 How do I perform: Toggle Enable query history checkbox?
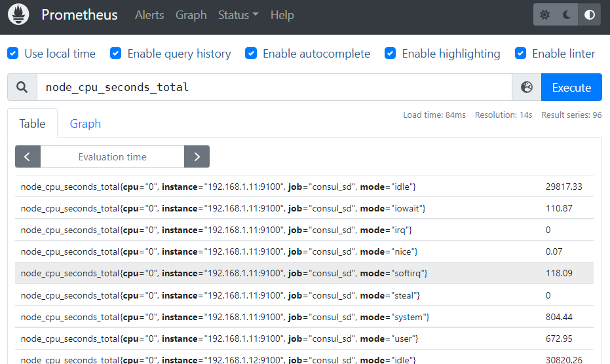click(115, 53)
